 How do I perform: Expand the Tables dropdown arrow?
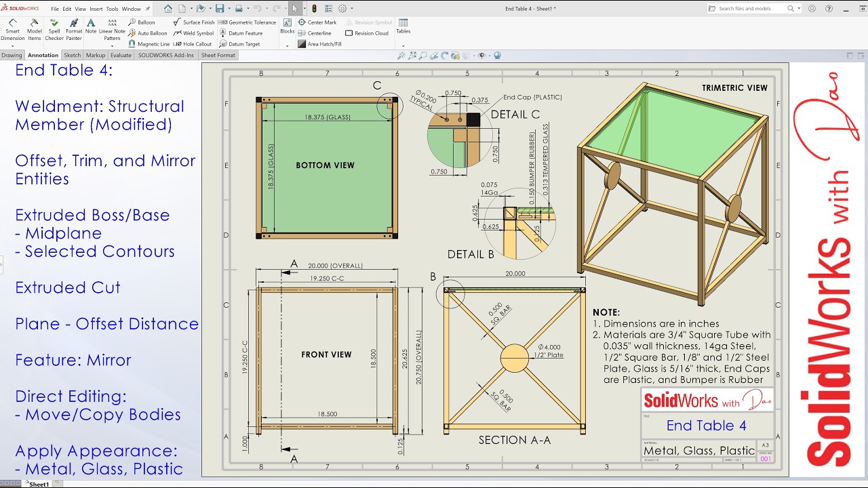403,46
